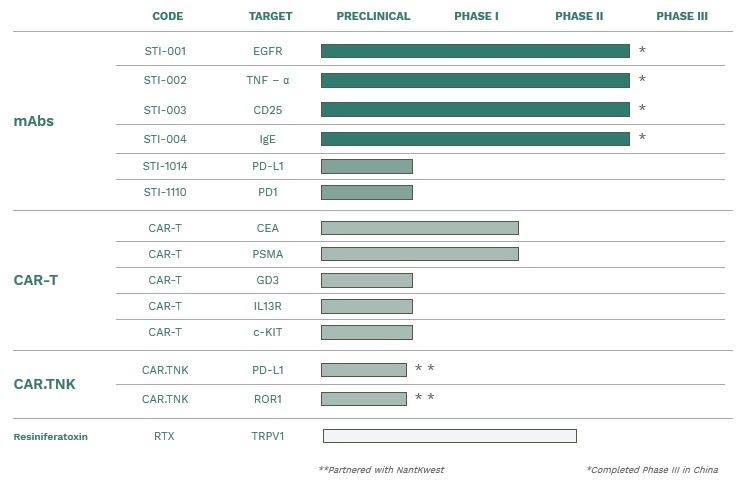Click the ROR1 progress bar
This screenshot has width=742, height=480.
(x=363, y=399)
